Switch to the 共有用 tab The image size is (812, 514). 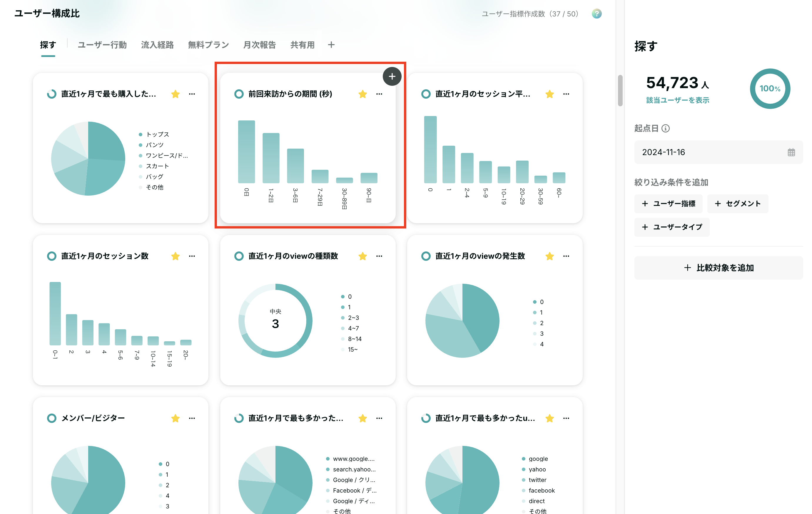[x=303, y=45]
